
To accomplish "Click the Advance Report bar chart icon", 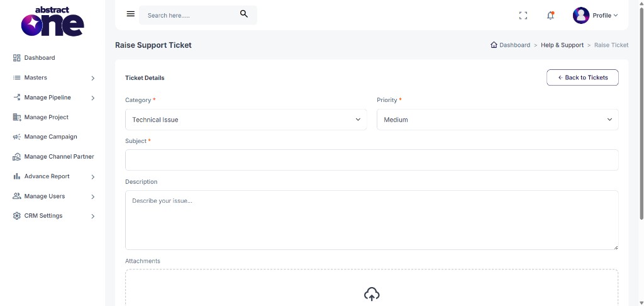I will point(17,176).
